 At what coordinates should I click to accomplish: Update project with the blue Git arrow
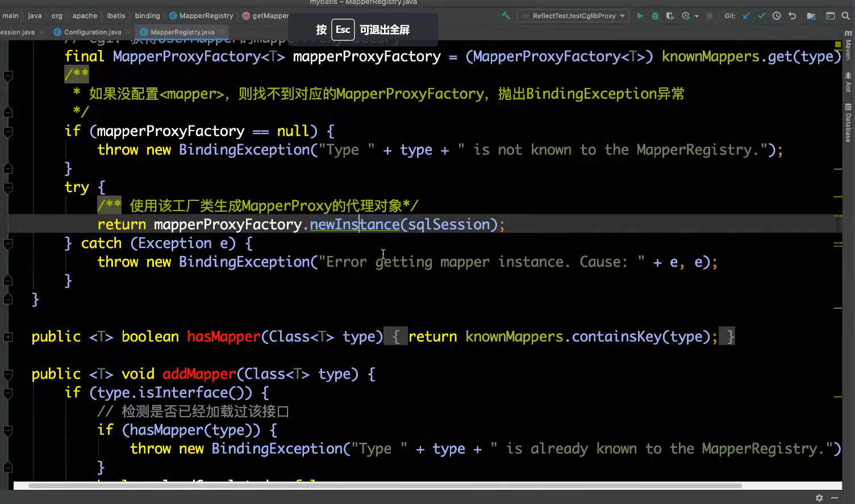point(746,16)
